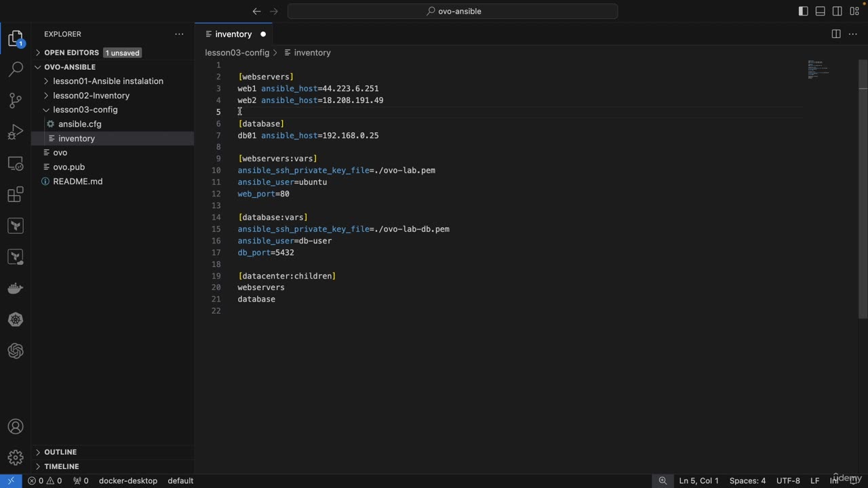Click the zoom magnifier in status bar
Viewport: 868px width, 488px height.
663,481
